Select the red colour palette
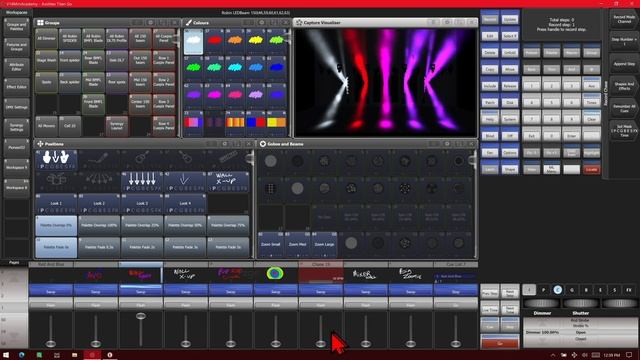 click(214, 41)
